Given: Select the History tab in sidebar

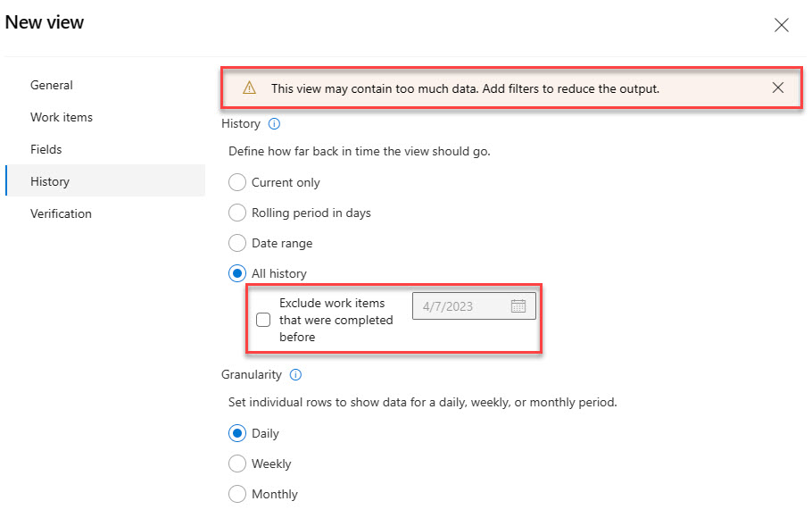Looking at the screenshot, I should pos(50,181).
